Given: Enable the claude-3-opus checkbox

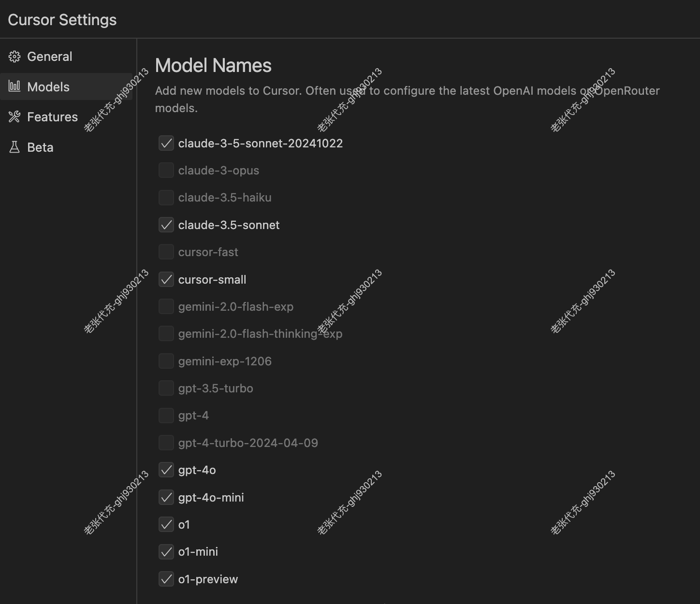Looking at the screenshot, I should coord(166,170).
